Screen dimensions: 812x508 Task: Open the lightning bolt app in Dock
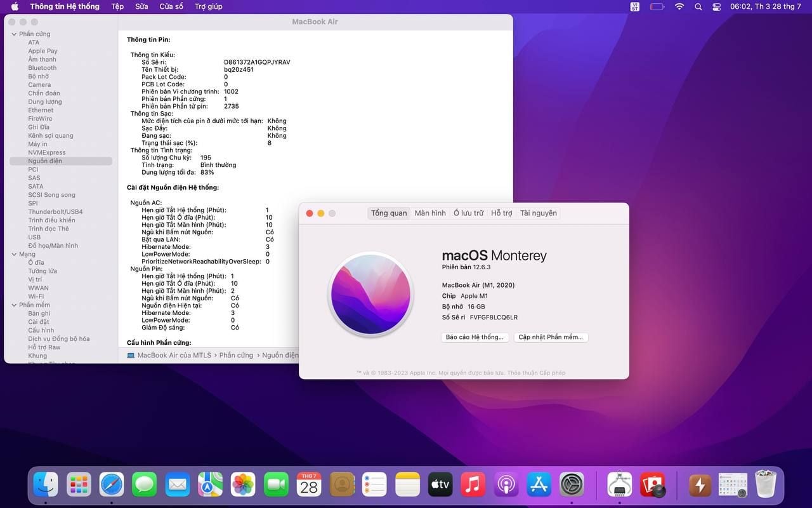tap(700, 485)
